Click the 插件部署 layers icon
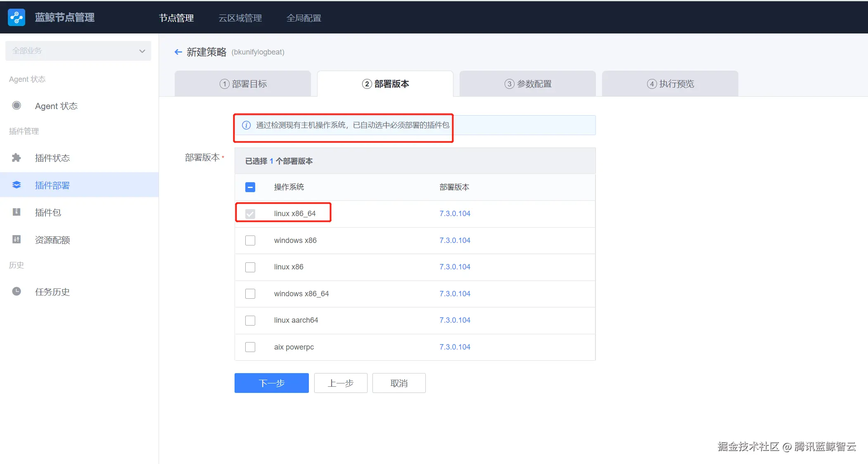Screen dimensions: 868x464 point(17,185)
